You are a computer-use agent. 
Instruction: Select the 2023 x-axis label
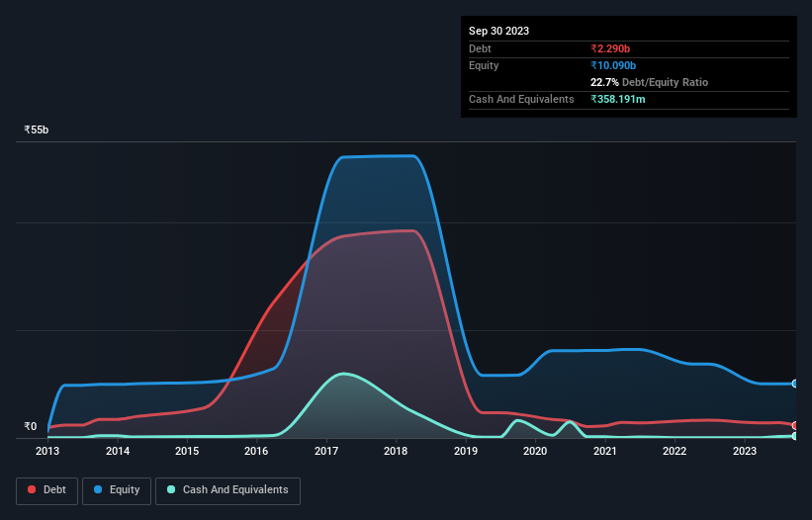745,451
